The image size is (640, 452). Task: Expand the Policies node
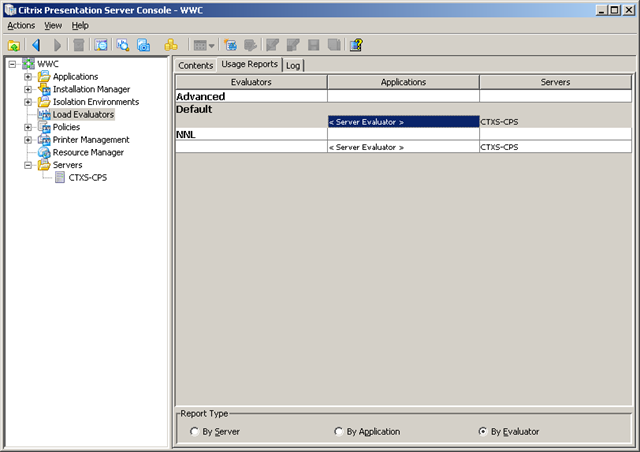[28, 127]
